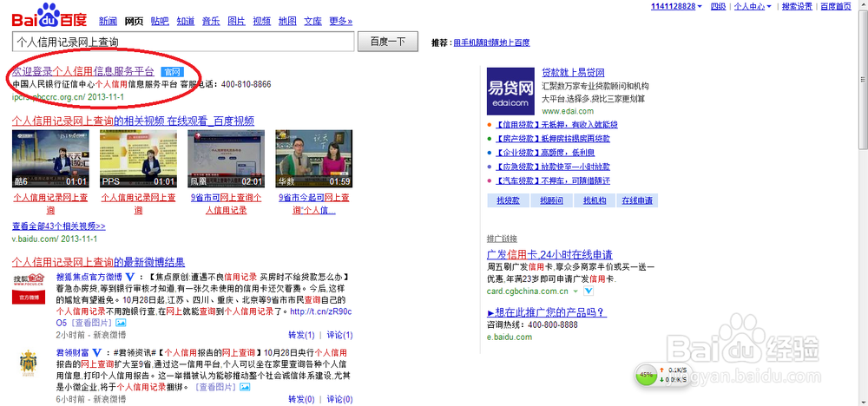Image resolution: width=868 pixels, height=406 pixels.
Task: Open 【企业贷款】高额度，低利息 link
Action: (545, 153)
